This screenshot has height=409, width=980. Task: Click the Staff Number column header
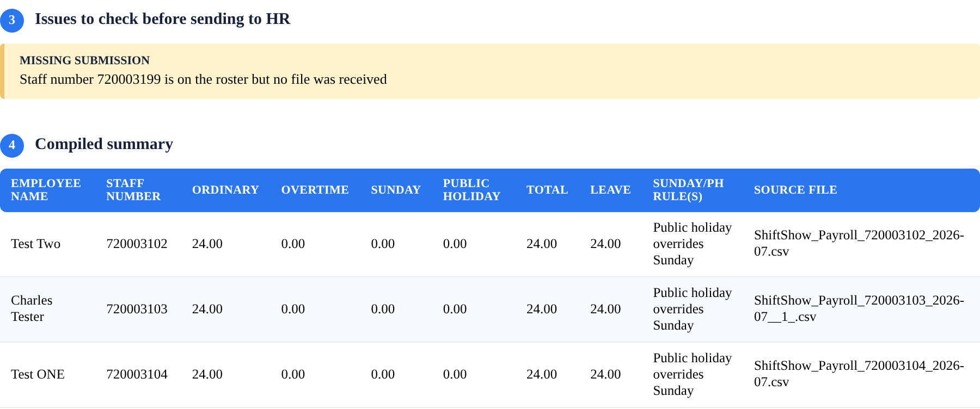pos(133,190)
